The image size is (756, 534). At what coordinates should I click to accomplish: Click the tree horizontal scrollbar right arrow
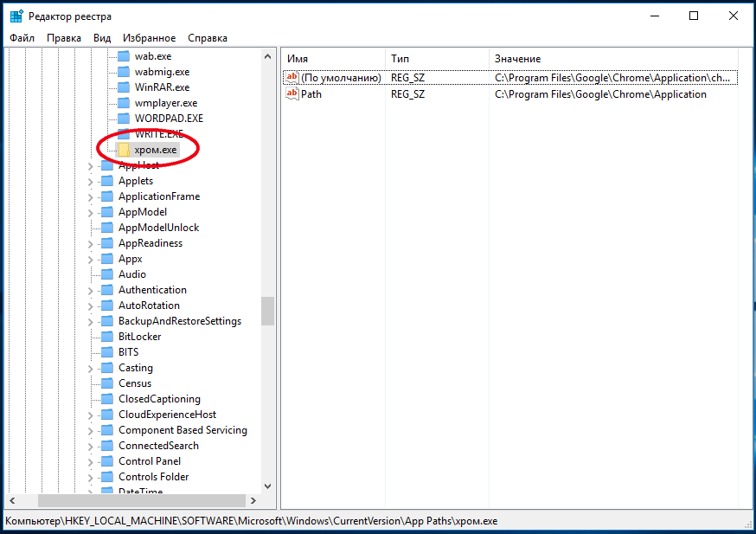[253, 500]
